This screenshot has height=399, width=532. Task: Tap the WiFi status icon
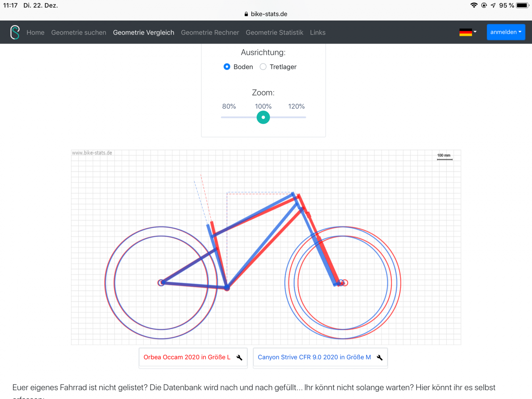click(x=474, y=5)
